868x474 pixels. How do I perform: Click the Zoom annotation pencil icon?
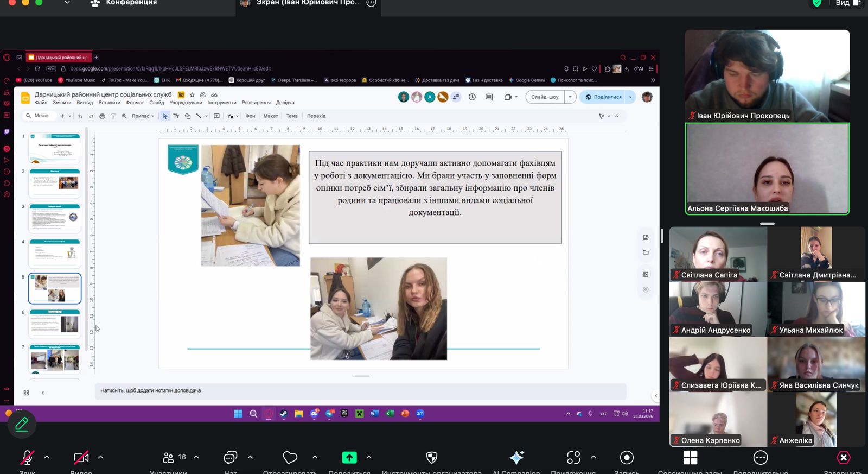click(22, 424)
